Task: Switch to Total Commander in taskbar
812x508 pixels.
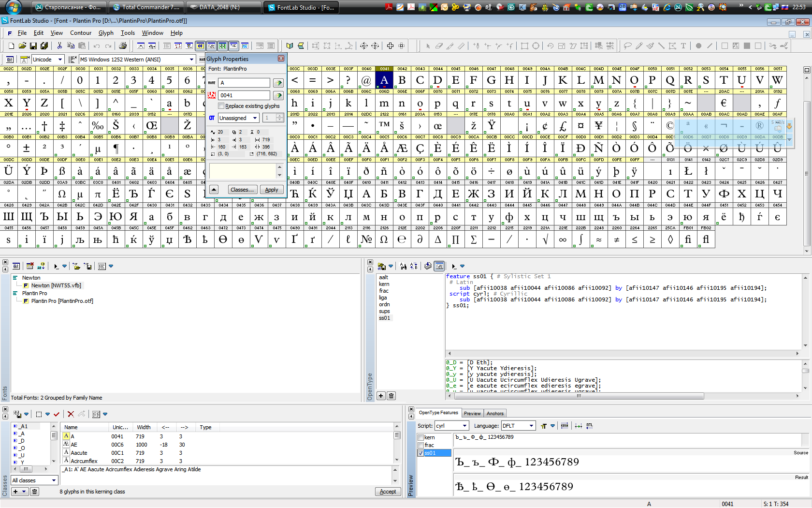Action: pyautogui.click(x=146, y=7)
